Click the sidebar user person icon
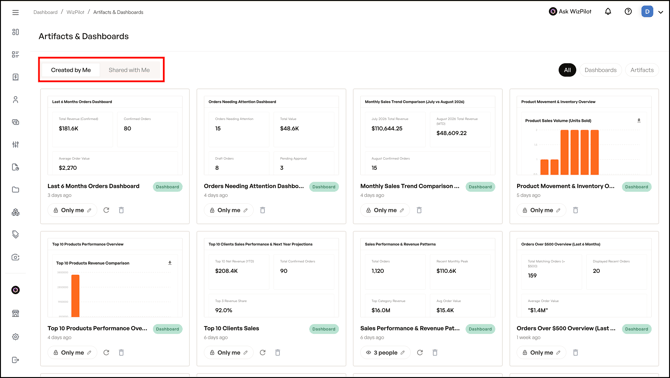Viewport: 670px width, 378px height. [x=15, y=100]
